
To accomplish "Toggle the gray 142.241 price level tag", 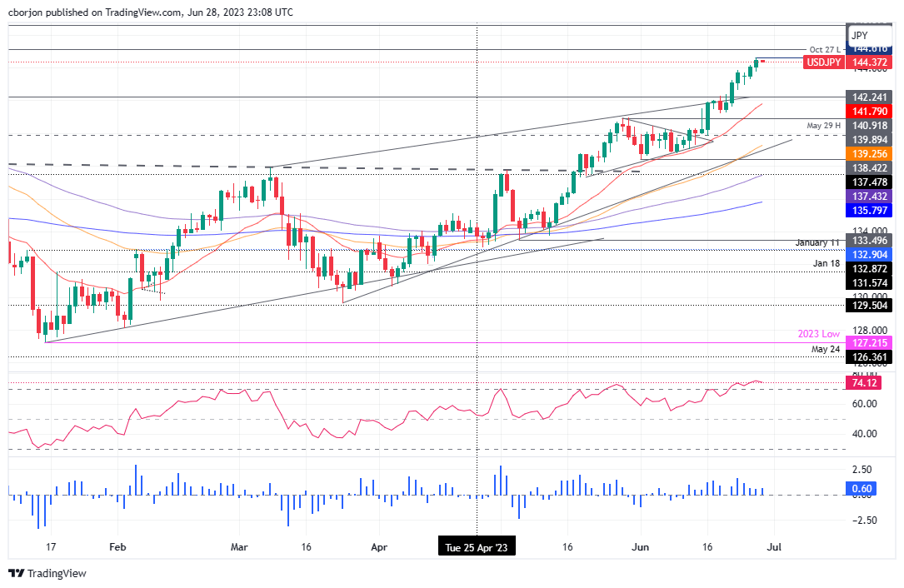I will click(869, 97).
